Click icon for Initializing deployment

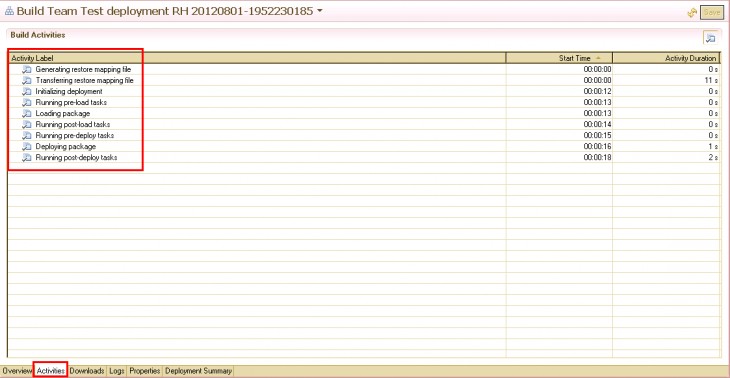27,91
